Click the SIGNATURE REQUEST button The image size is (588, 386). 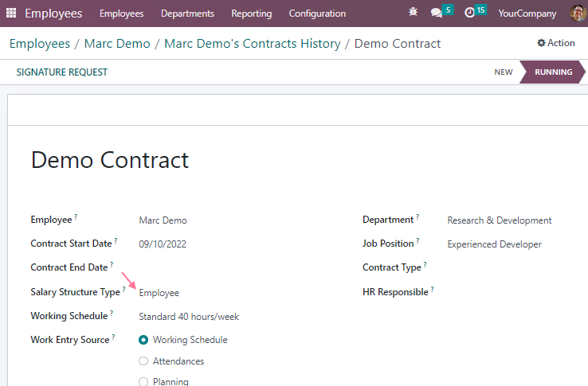[x=62, y=72]
